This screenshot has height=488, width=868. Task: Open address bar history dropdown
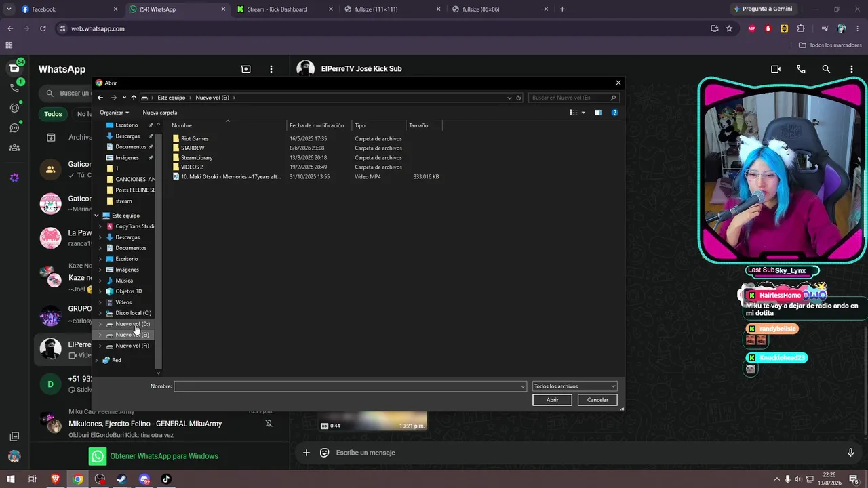[509, 98]
